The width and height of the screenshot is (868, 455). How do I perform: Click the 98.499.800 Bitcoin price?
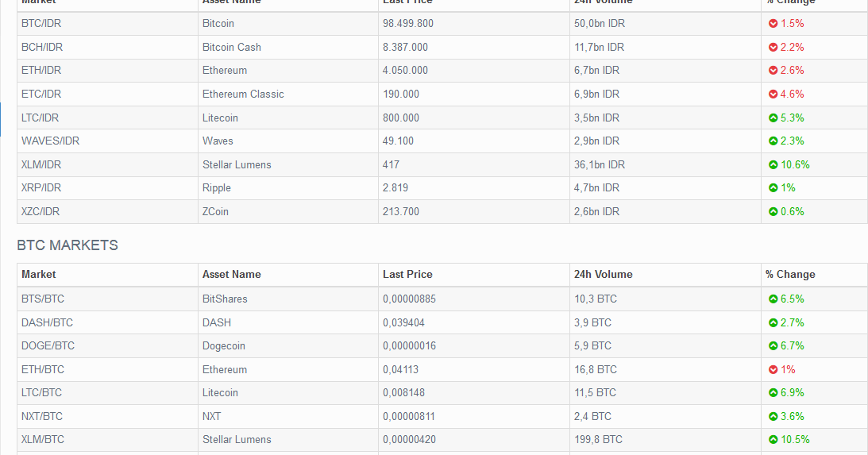408,23
